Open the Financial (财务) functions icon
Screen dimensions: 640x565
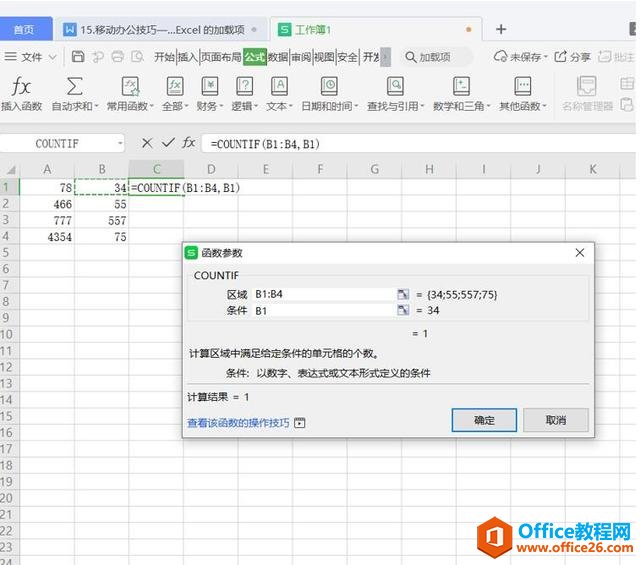(210, 86)
